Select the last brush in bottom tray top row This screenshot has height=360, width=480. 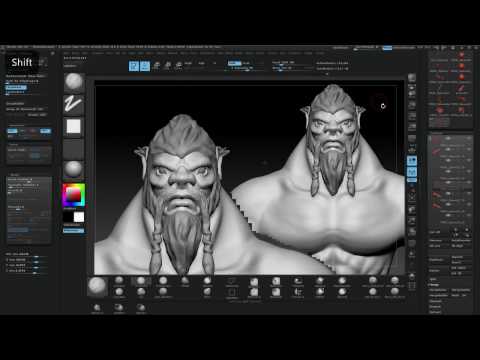395,281
